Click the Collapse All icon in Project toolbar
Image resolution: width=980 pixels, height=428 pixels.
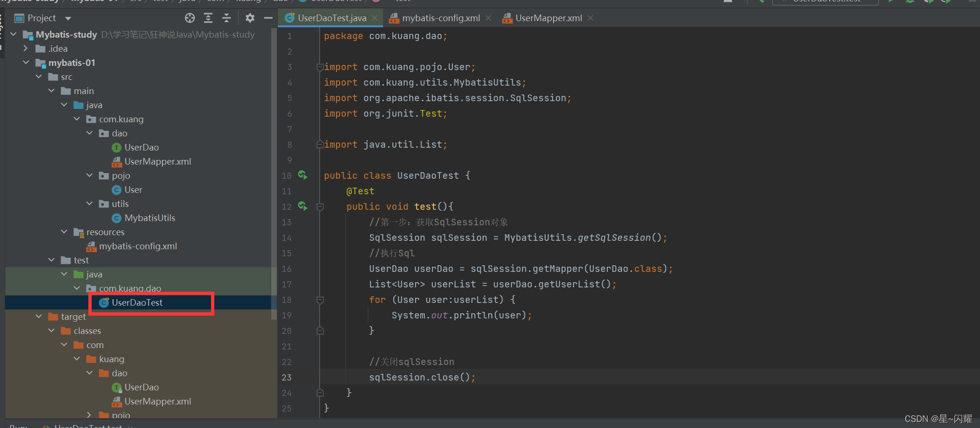click(x=227, y=18)
